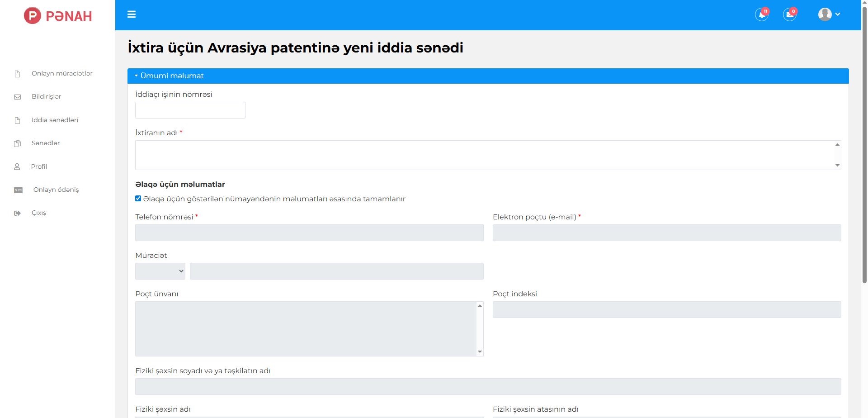Open the Sənədlər link
The width and height of the screenshot is (868, 418).
click(x=46, y=143)
